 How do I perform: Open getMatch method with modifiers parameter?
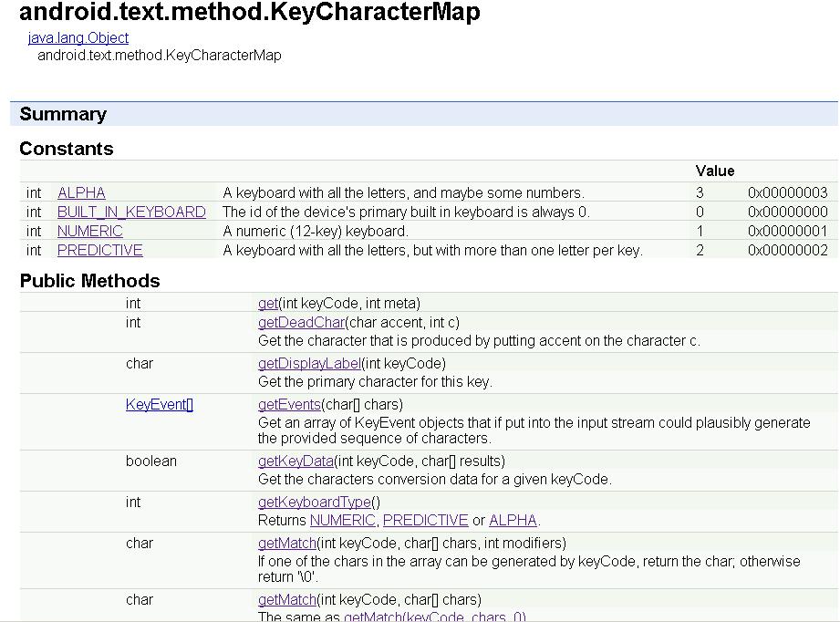(x=287, y=544)
